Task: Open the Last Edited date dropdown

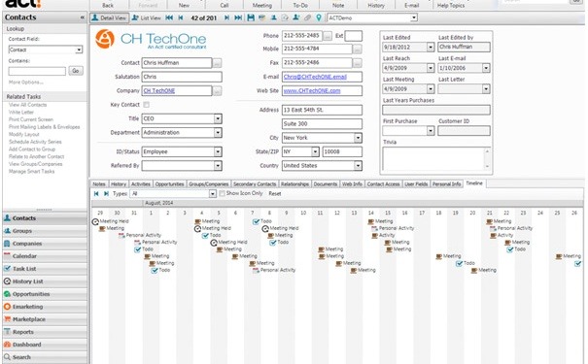Action: point(431,48)
